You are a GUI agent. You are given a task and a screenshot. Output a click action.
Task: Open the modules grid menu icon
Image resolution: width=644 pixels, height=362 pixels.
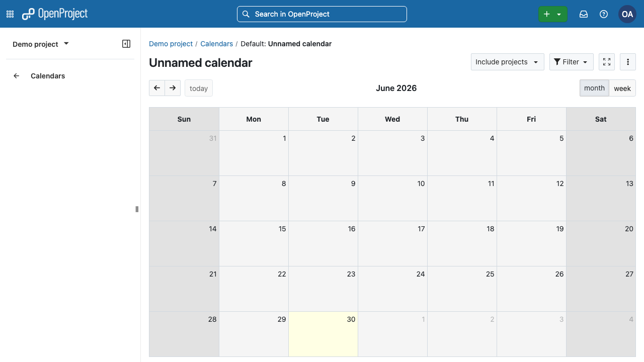(10, 14)
